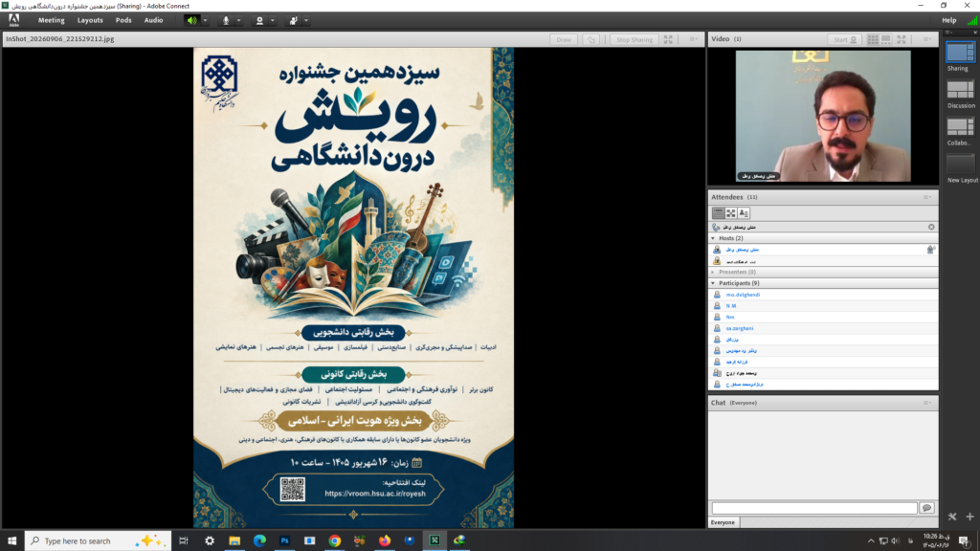980x551 pixels.
Task: Send chat message icon button
Action: [926, 508]
